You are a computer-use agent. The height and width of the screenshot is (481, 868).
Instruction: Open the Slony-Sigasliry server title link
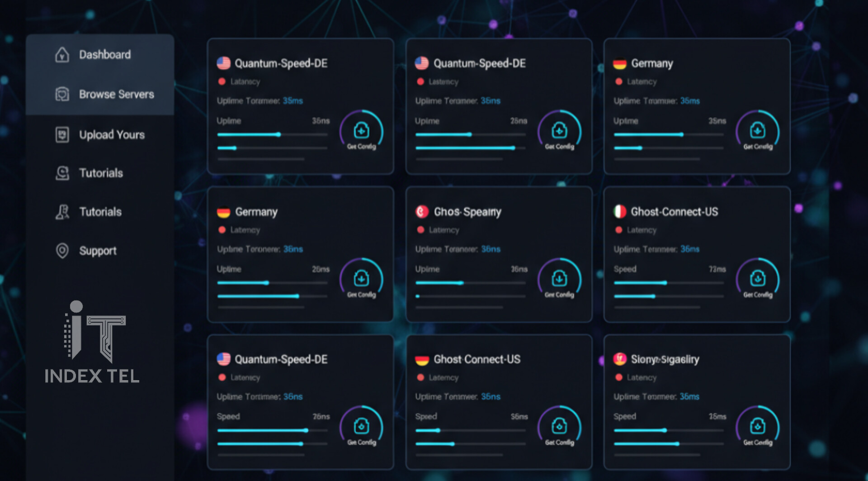coord(665,359)
